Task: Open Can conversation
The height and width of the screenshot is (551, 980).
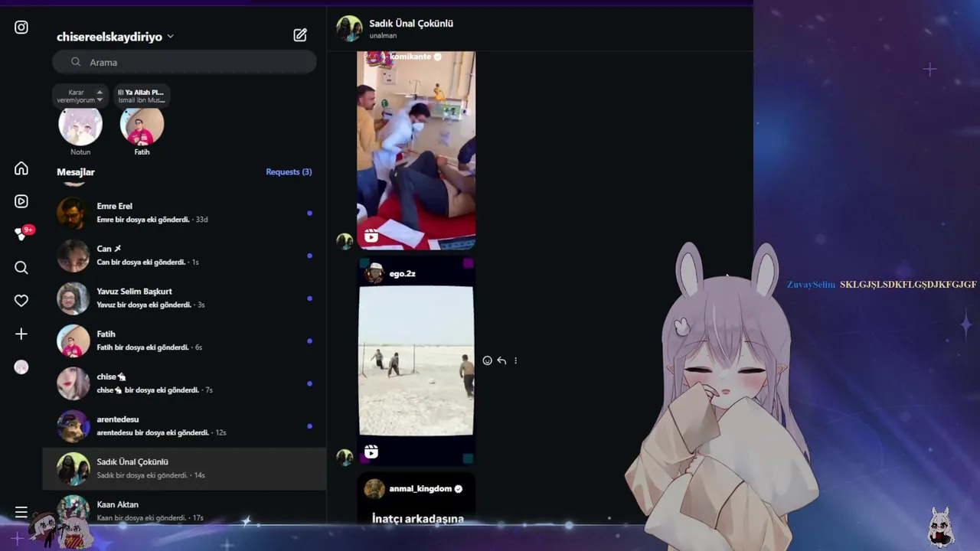Action: tap(185, 255)
